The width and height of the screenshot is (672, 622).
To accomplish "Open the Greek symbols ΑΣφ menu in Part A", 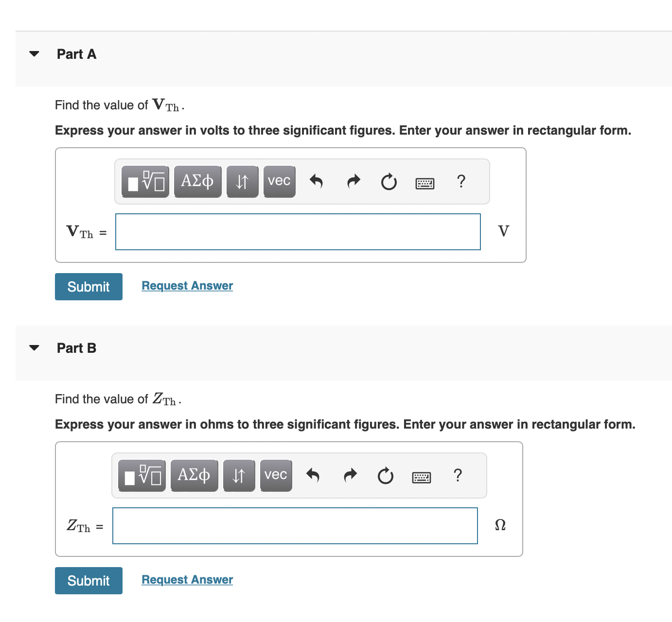I will click(x=197, y=181).
